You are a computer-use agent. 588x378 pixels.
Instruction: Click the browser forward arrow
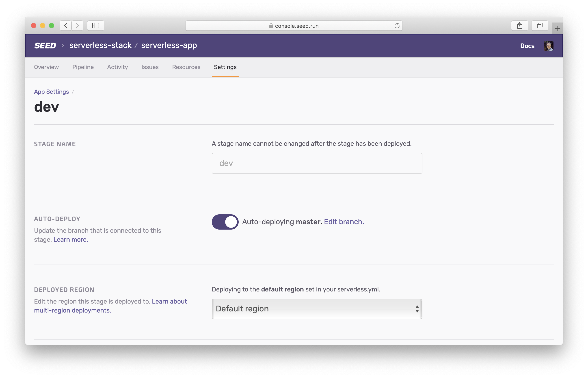77,26
